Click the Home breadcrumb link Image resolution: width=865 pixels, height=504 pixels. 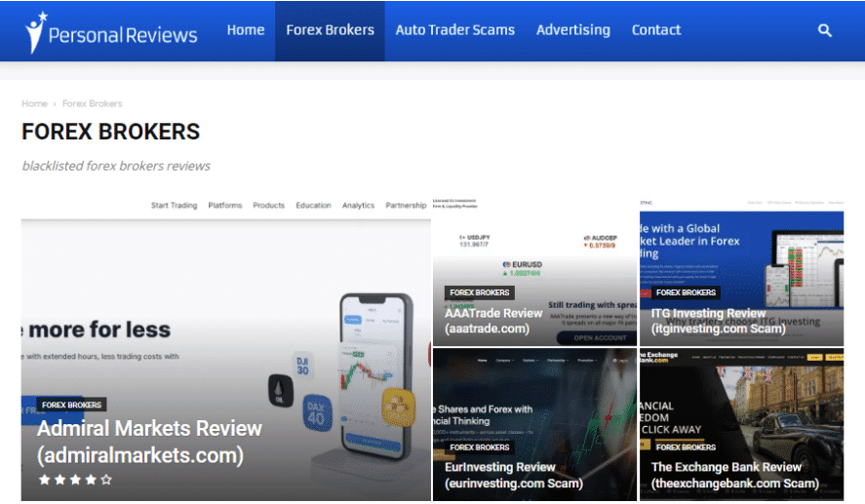[x=34, y=103]
